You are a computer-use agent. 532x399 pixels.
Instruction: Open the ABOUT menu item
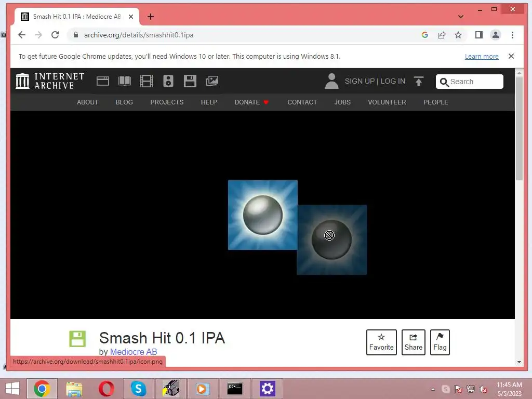[x=87, y=102]
